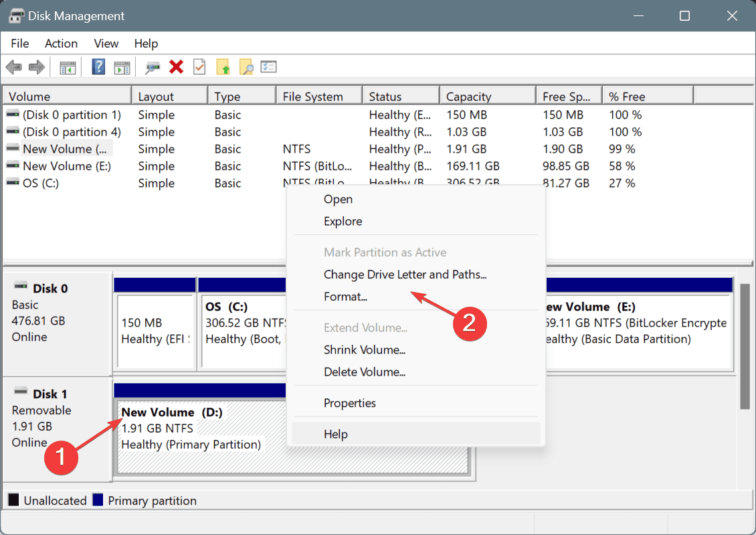Click the Properties checkmark toolbar icon
Image resolution: width=756 pixels, height=535 pixels.
(x=199, y=67)
